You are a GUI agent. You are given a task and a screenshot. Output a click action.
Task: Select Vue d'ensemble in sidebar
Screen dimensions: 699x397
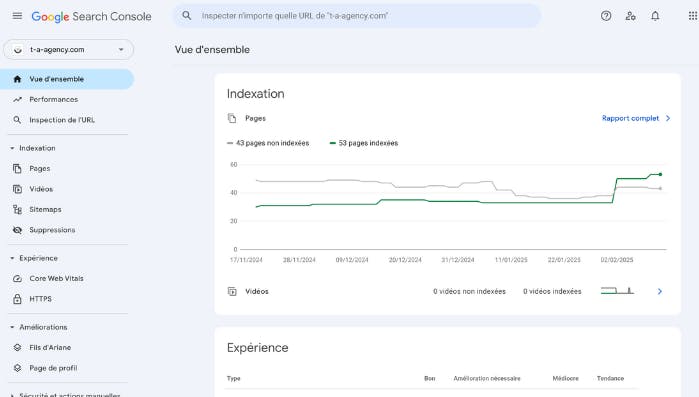(x=67, y=79)
